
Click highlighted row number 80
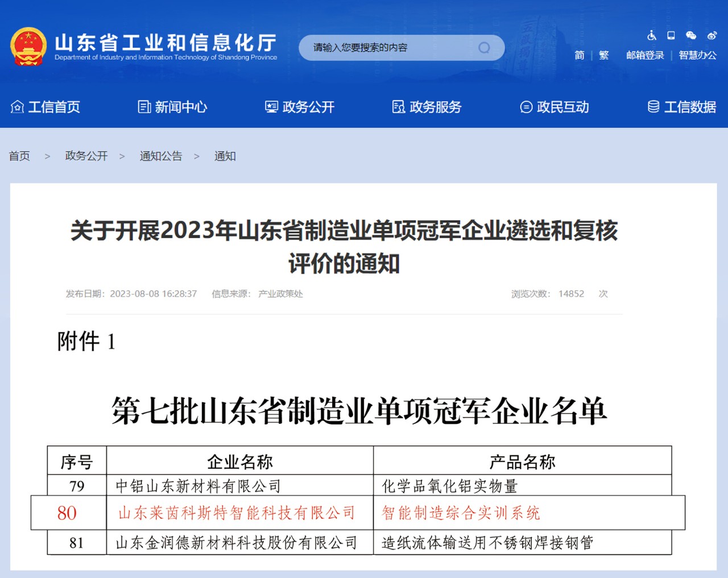(x=67, y=513)
